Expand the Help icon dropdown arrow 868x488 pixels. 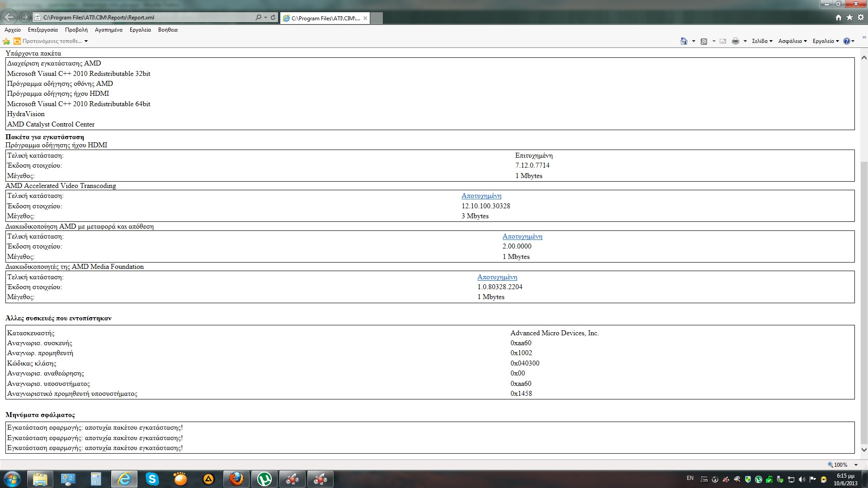[853, 41]
